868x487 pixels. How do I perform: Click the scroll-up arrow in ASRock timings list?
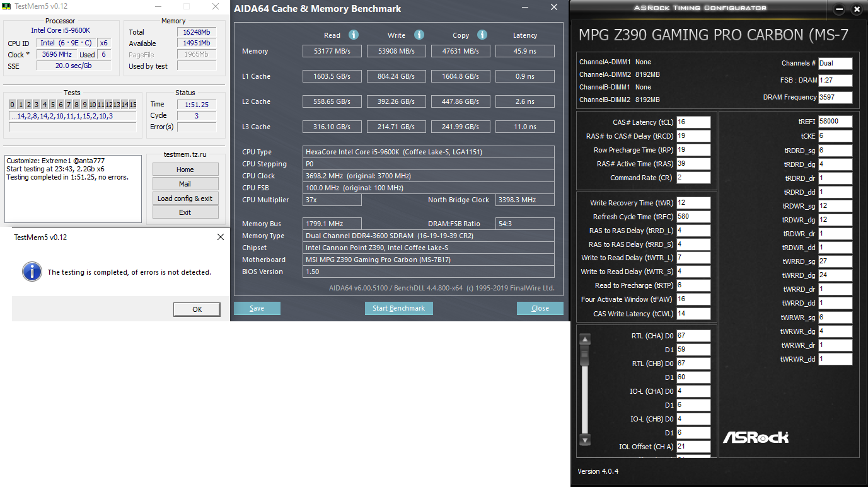click(585, 340)
